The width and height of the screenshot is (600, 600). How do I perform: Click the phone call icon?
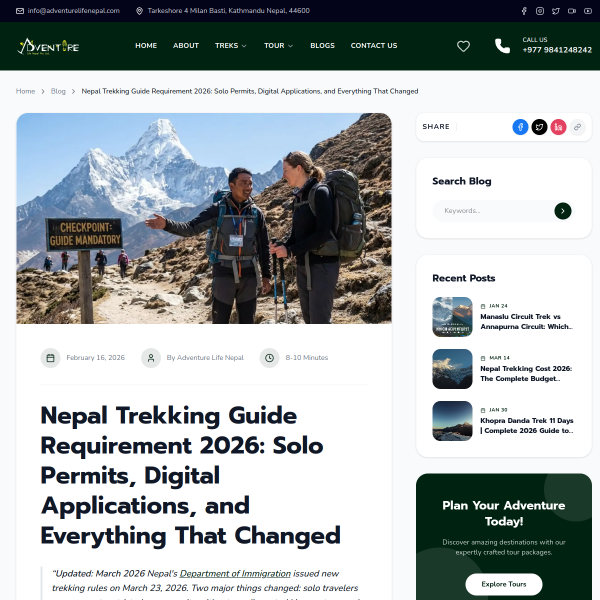[502, 46]
